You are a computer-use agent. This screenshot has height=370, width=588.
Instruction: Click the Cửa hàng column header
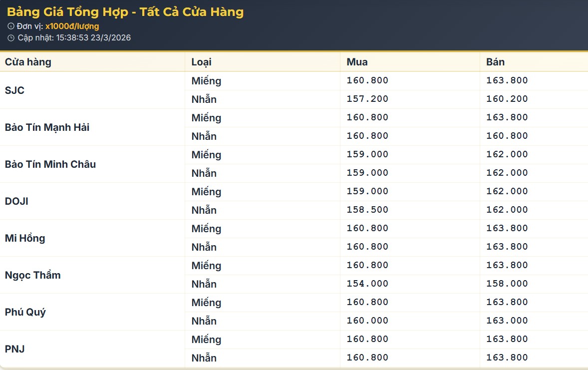coord(28,62)
